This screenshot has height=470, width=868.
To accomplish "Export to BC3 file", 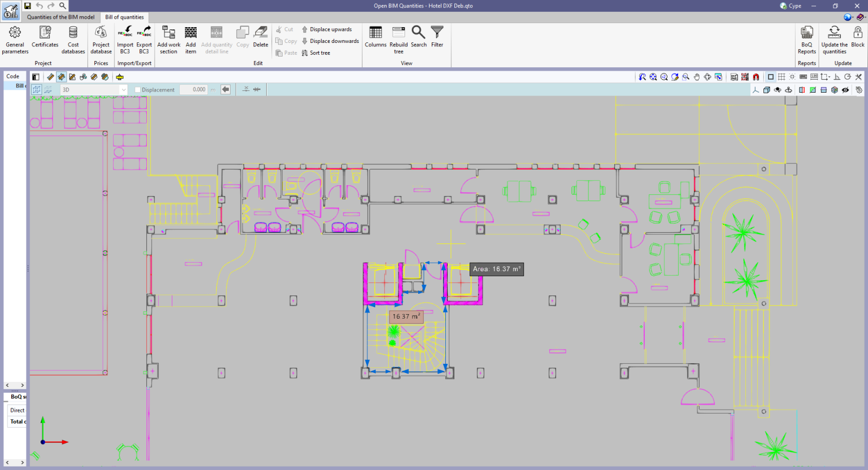I will point(144,40).
